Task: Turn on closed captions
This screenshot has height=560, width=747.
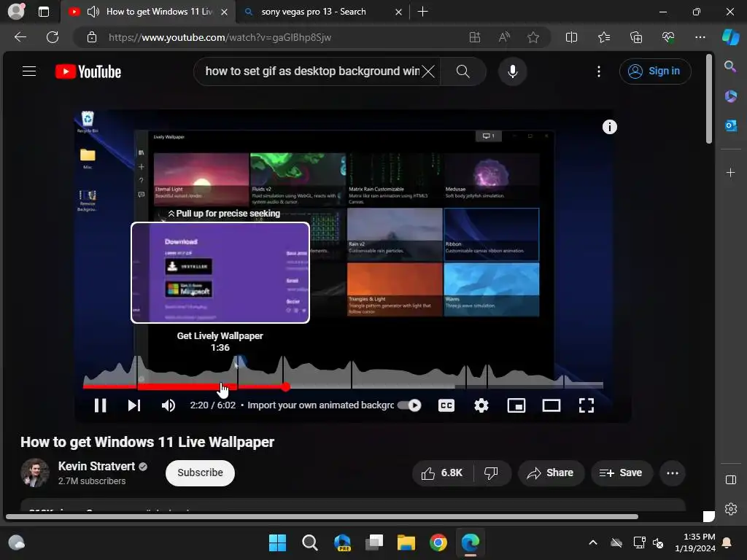Action: coord(446,405)
